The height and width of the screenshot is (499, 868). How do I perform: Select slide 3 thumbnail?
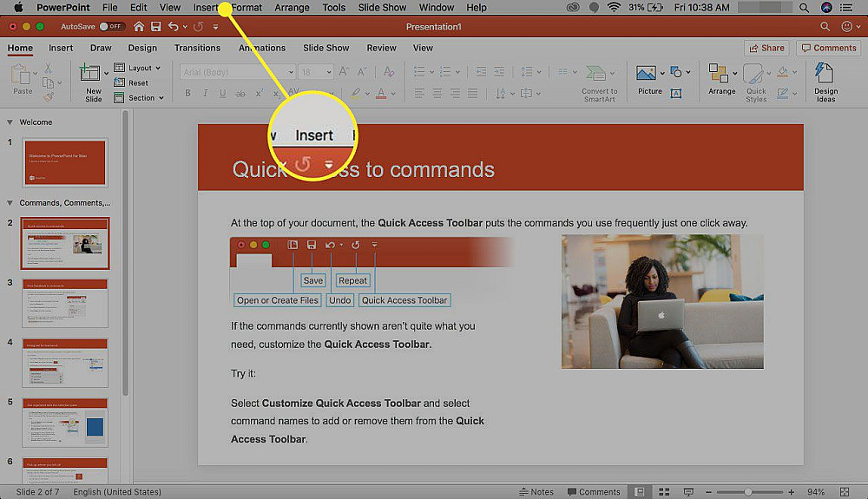[x=65, y=303]
